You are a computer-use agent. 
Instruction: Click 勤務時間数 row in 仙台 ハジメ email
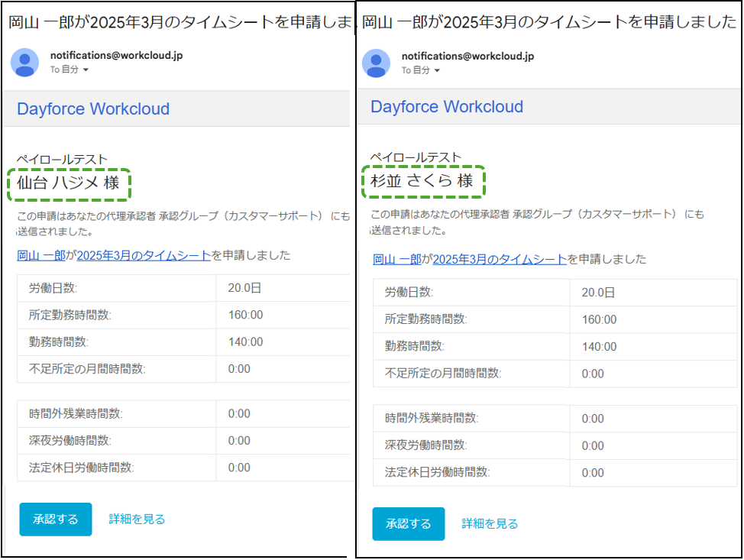pyautogui.click(x=183, y=342)
